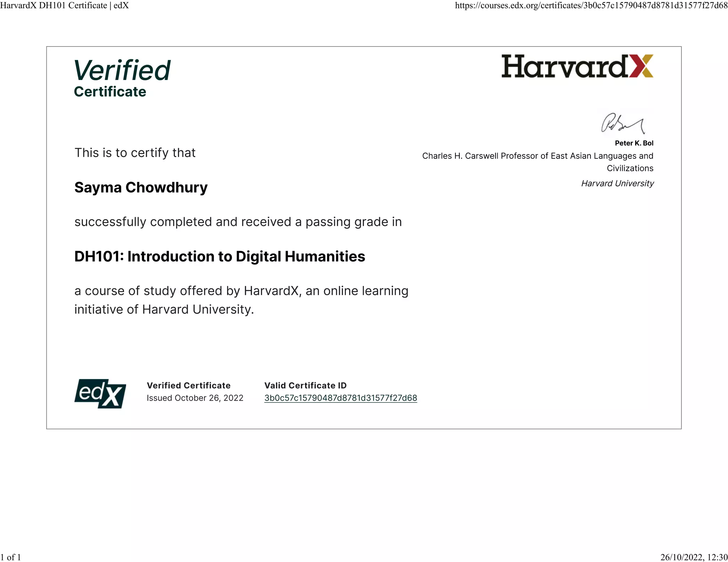Click Issued October 26, 2022 date
The height and width of the screenshot is (562, 728).
tap(195, 398)
